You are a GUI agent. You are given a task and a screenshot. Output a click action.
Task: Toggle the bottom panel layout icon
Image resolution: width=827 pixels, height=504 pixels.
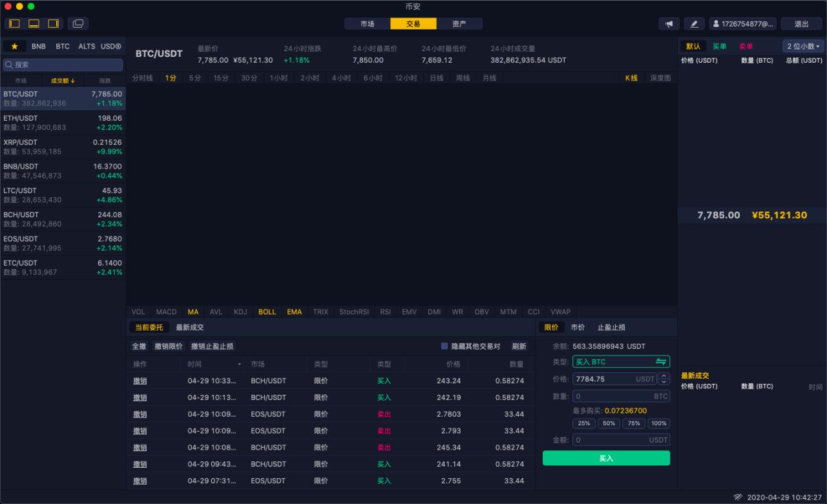[34, 24]
